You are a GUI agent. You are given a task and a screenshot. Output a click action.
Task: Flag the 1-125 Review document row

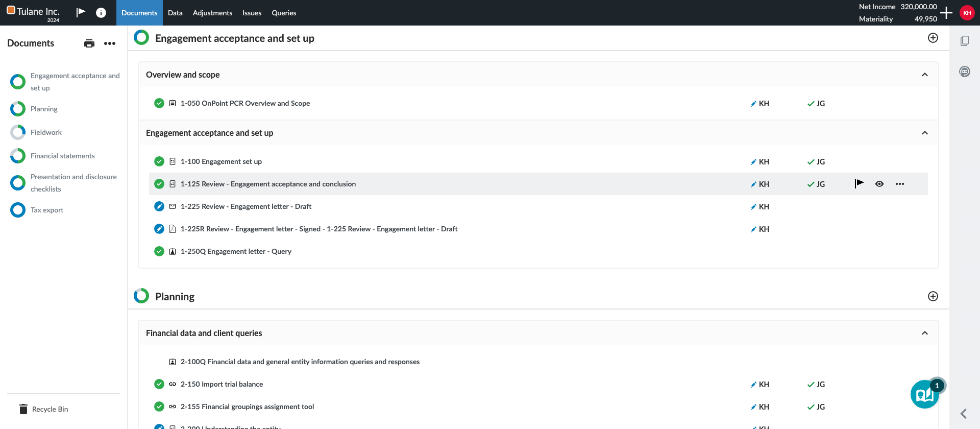click(859, 184)
